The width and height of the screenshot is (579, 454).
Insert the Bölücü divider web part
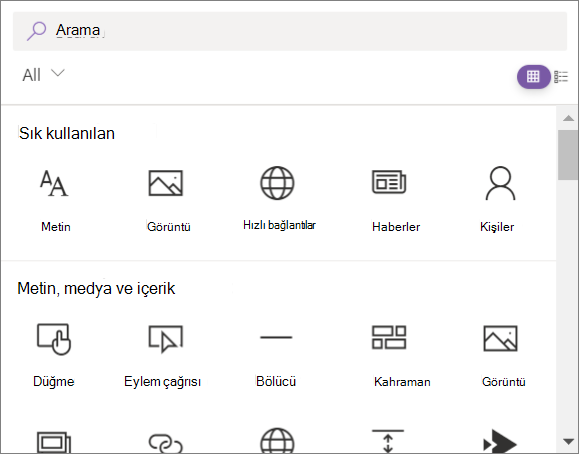276,355
